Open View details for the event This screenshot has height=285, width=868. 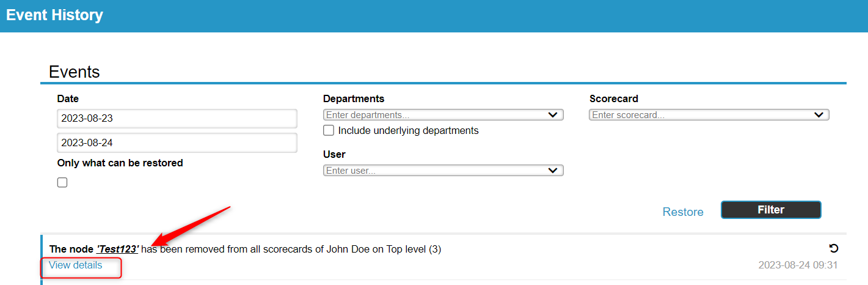pyautogui.click(x=76, y=265)
